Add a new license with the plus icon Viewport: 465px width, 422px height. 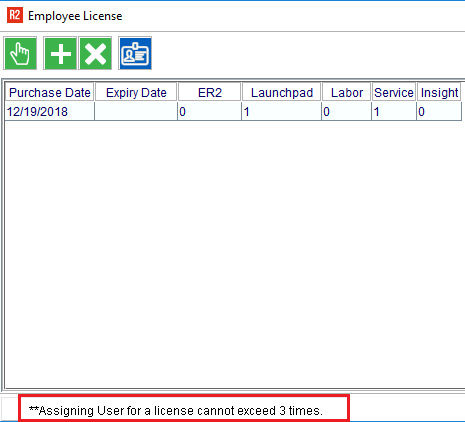(x=60, y=53)
